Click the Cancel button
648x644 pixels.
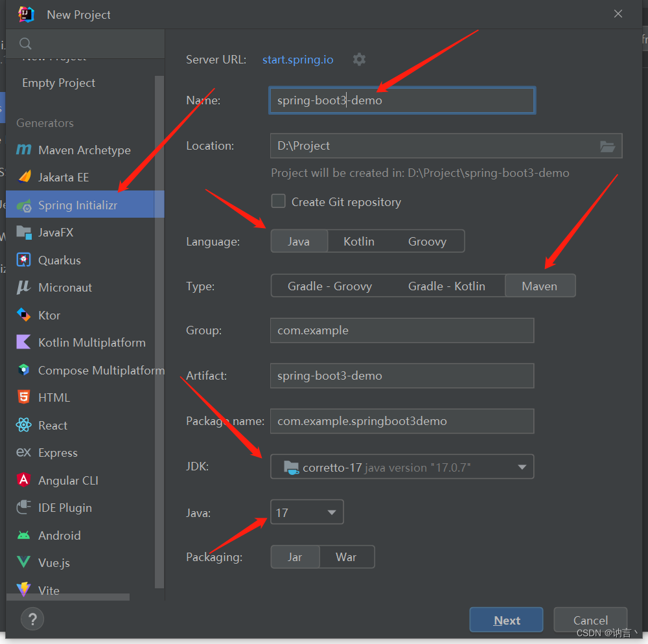click(x=590, y=619)
